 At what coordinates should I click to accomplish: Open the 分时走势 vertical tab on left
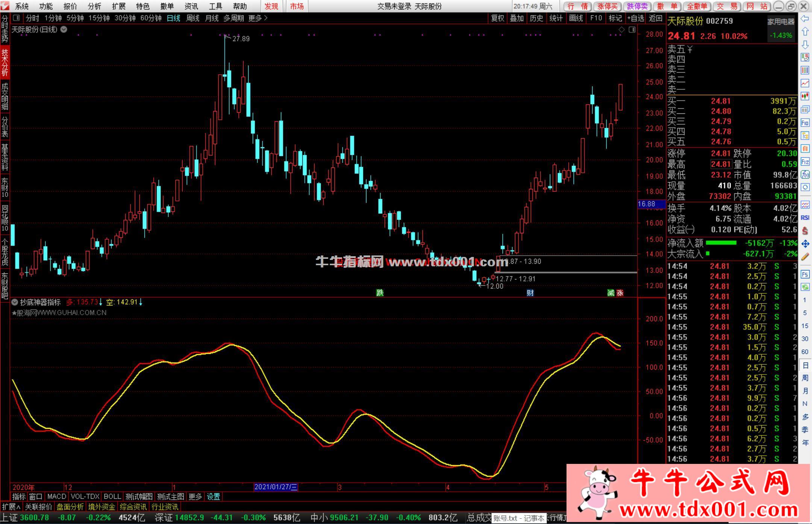5,29
